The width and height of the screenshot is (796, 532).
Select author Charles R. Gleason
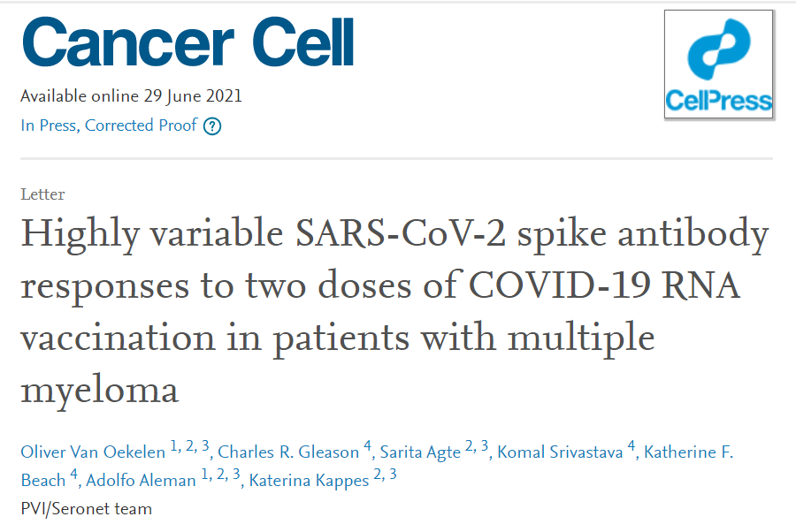pyautogui.click(x=288, y=452)
